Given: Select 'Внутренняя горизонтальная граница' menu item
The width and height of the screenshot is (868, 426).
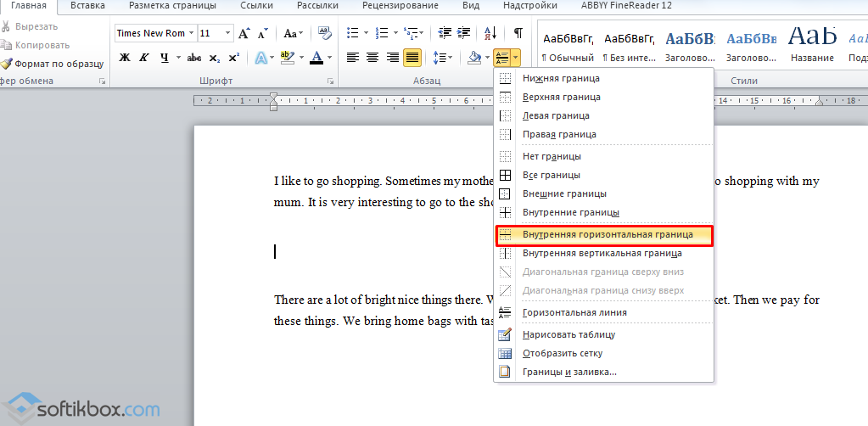Looking at the screenshot, I should pos(607,234).
